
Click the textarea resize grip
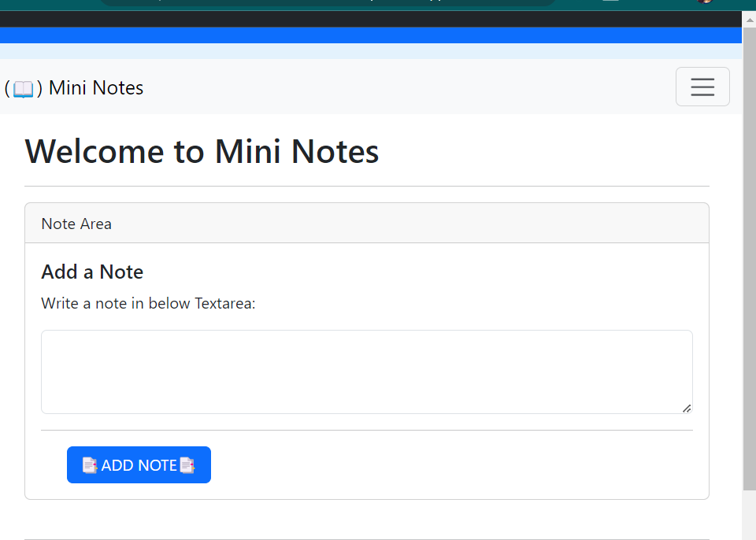[x=687, y=409]
